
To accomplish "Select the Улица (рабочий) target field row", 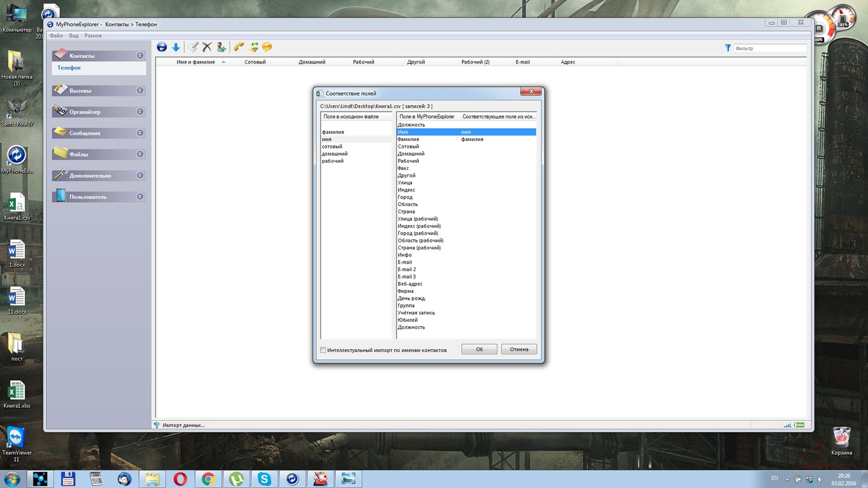I will (467, 219).
